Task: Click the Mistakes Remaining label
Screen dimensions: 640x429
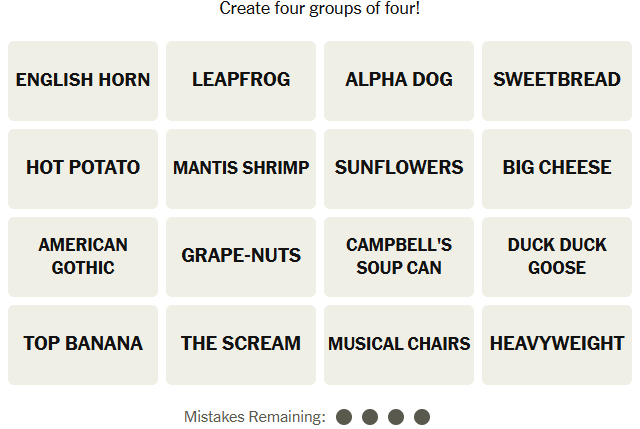Action: 255,417
